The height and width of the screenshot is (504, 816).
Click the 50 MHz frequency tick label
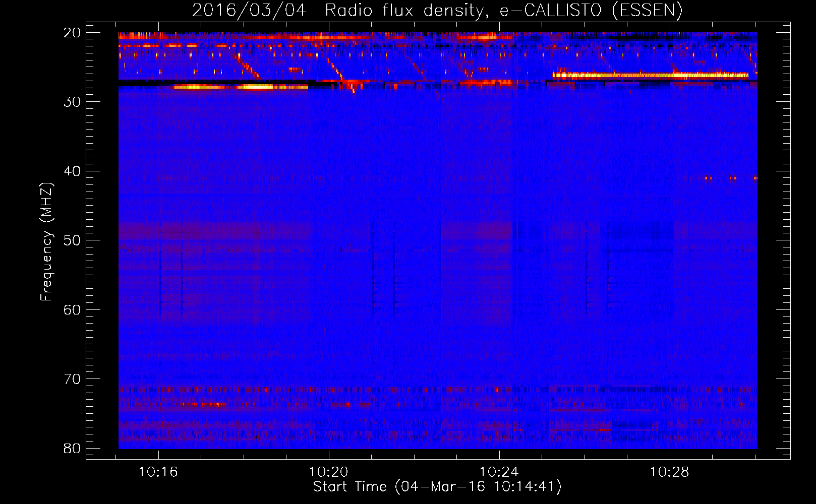pyautogui.click(x=72, y=240)
